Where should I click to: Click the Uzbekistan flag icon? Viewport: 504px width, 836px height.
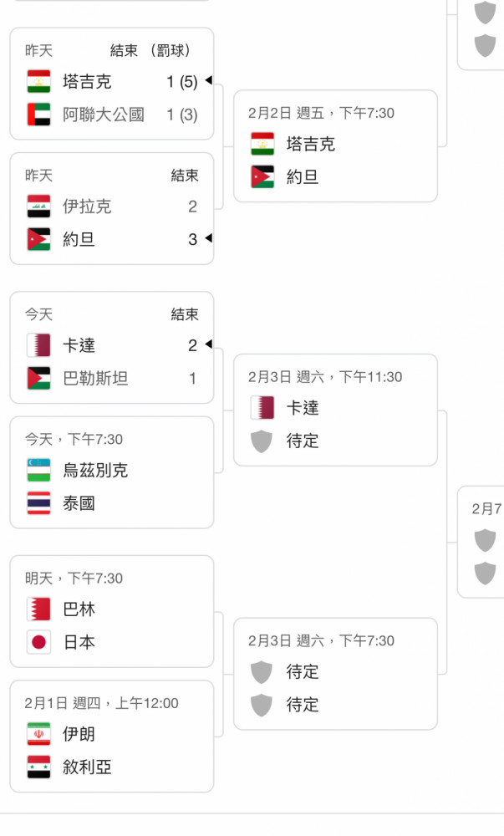tap(39, 470)
